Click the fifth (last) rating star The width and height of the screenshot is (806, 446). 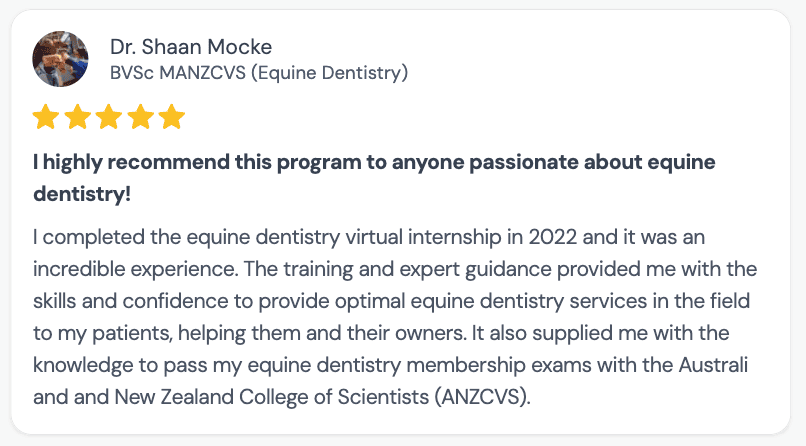(172, 118)
